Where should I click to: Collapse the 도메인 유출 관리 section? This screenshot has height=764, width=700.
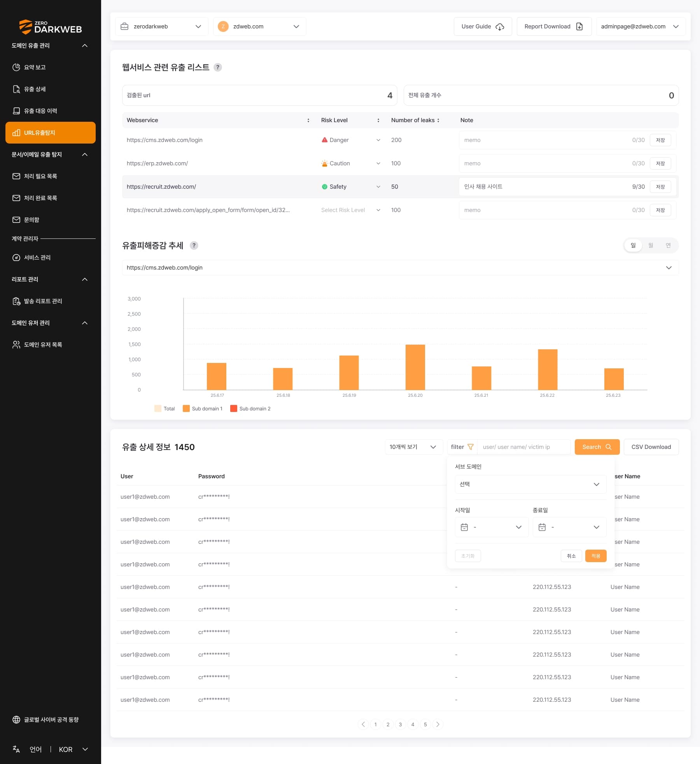point(85,46)
